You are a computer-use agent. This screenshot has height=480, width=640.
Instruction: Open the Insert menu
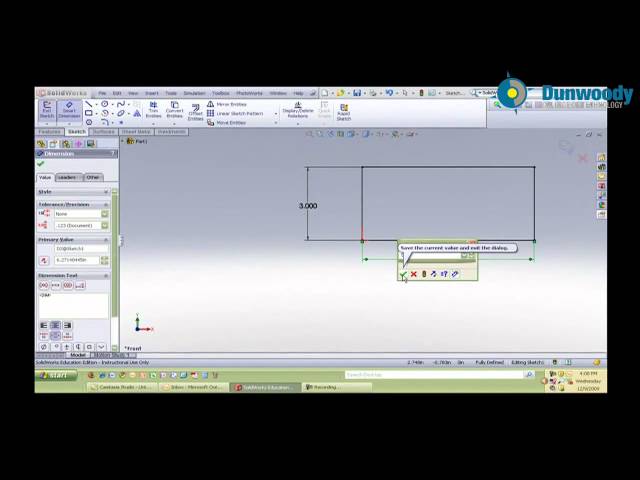151,93
